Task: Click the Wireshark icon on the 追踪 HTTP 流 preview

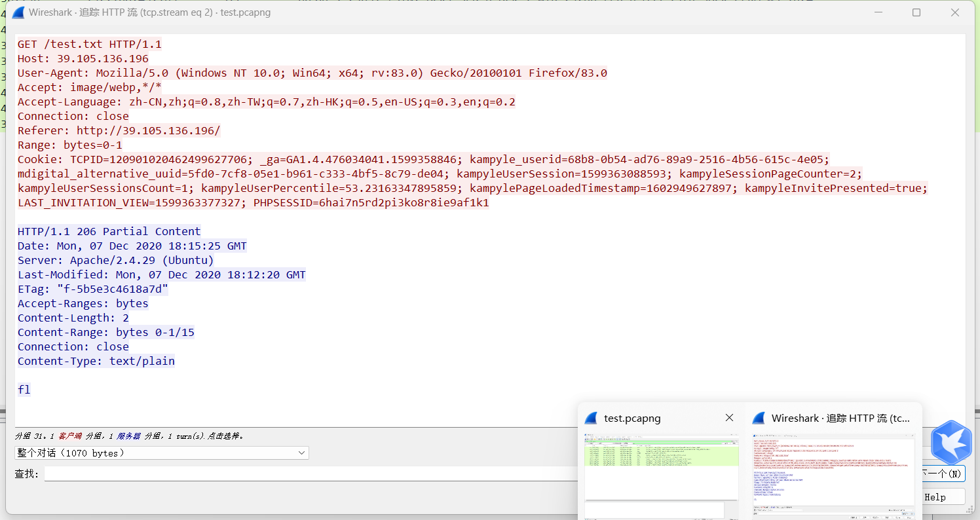Action: pos(758,418)
